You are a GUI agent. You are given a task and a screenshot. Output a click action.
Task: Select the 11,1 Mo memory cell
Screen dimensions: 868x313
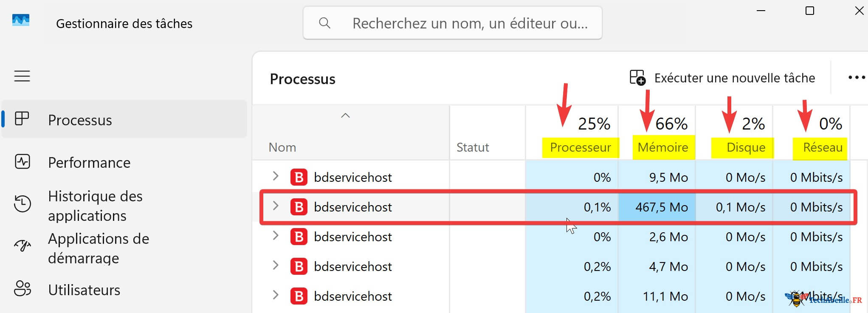657,296
